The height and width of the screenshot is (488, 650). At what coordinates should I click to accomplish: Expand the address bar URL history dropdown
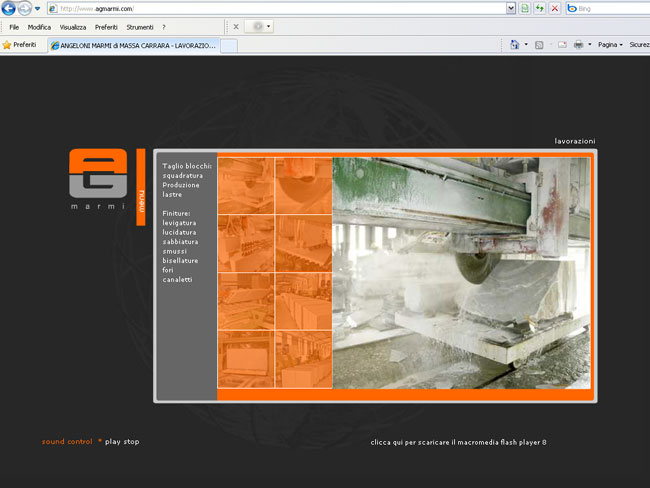(511, 8)
